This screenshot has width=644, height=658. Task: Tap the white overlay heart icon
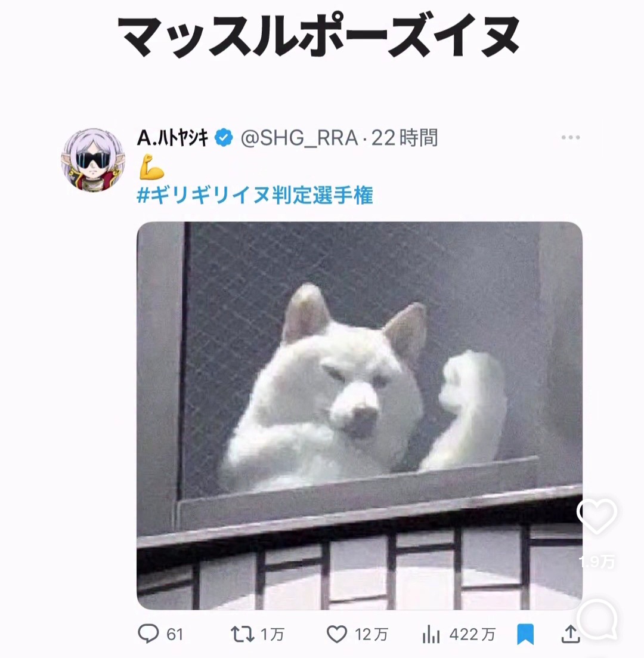(x=596, y=516)
